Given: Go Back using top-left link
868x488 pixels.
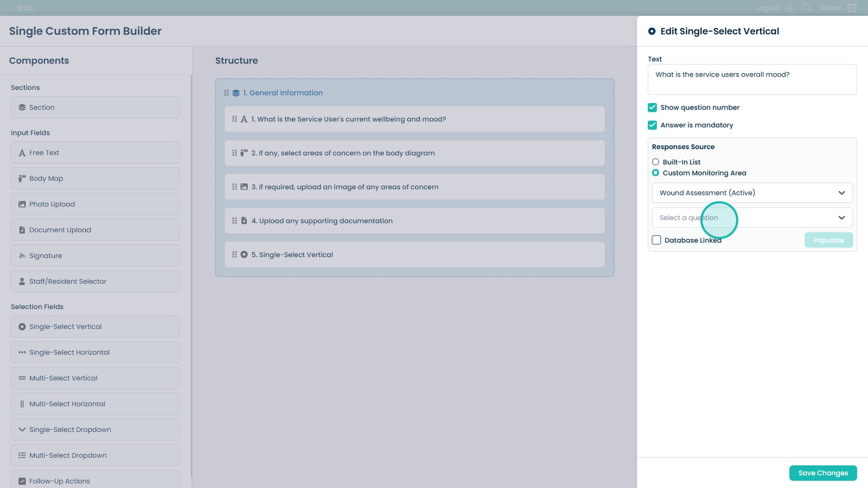Looking at the screenshot, I should 23,8.
